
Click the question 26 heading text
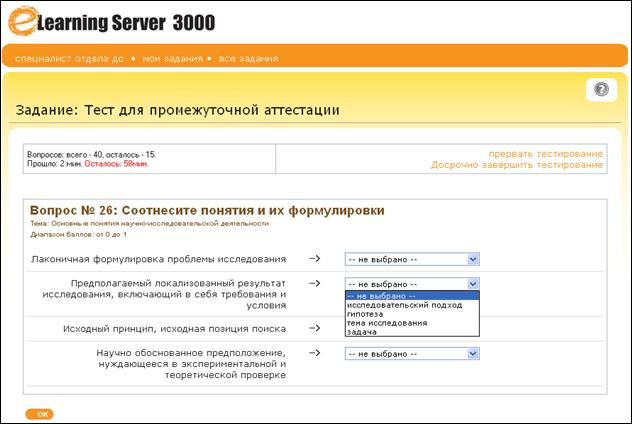point(207,210)
